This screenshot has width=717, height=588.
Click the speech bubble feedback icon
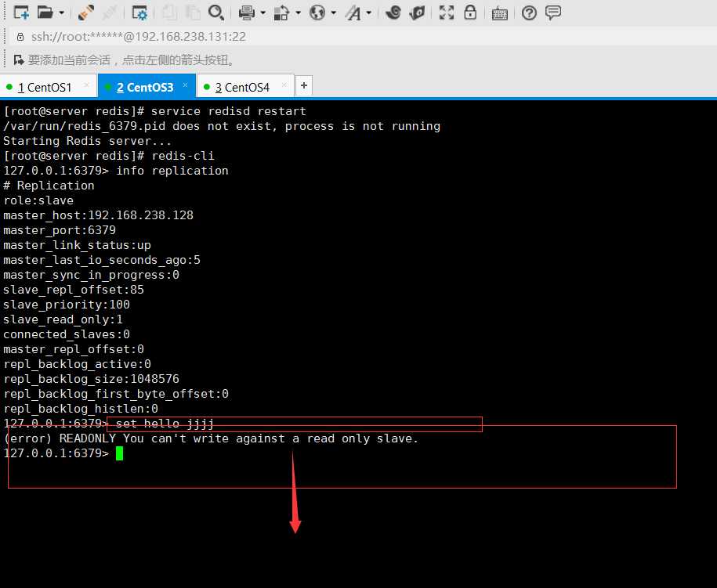pos(553,13)
